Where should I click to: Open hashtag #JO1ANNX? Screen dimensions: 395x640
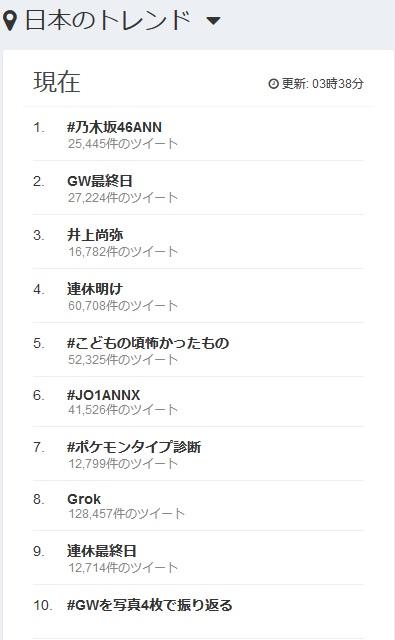coord(104,395)
